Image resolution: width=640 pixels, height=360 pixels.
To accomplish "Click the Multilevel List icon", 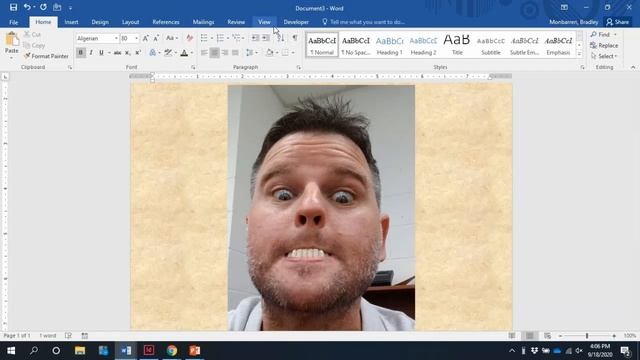I will (x=236, y=38).
